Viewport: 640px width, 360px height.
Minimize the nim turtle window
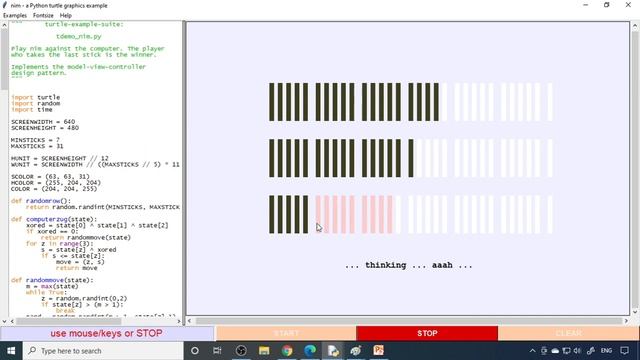[x=586, y=5]
